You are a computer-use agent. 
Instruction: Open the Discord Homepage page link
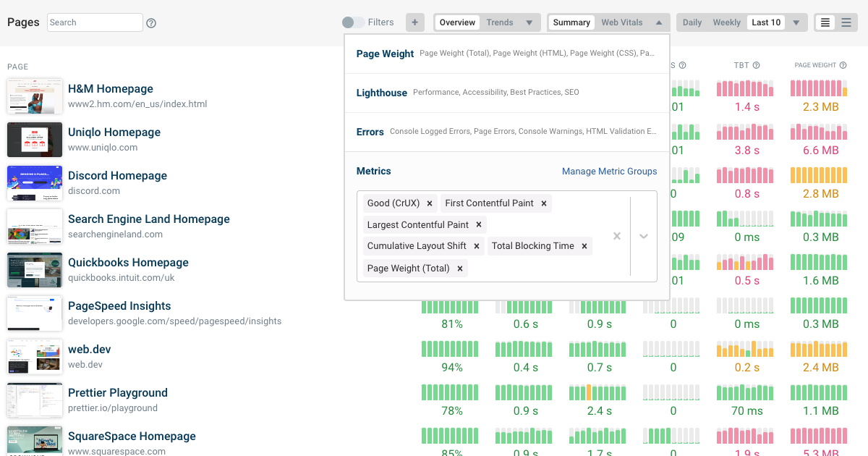click(x=117, y=176)
